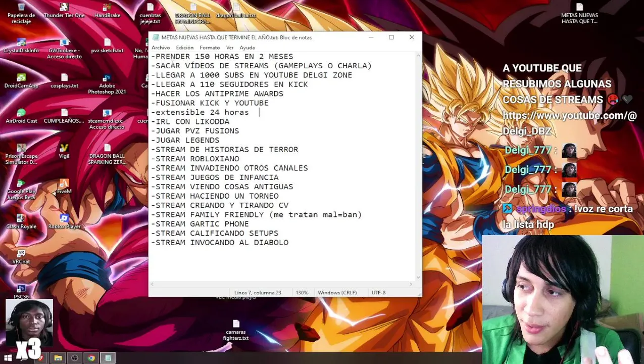Select the cosplays.txt desktop file
Screen dimensions: 644x364
tap(64, 81)
